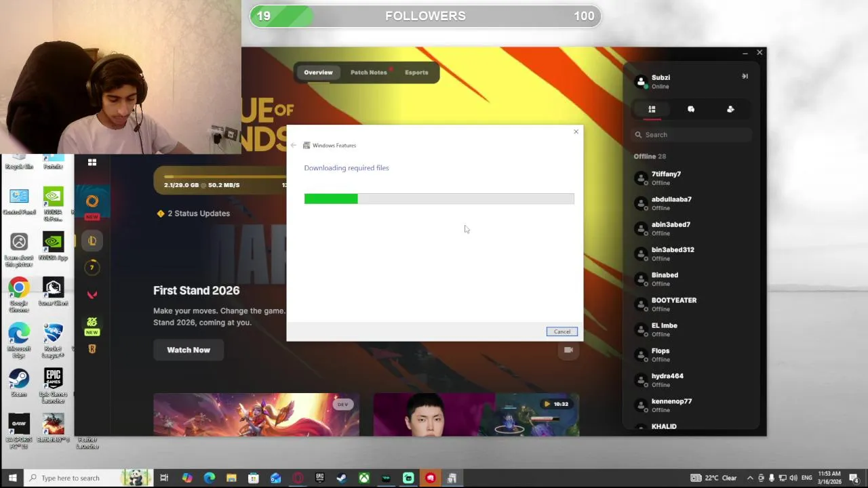Viewport: 868px width, 488px height.
Task: Click Subzi's profile avatar
Action: (x=641, y=82)
